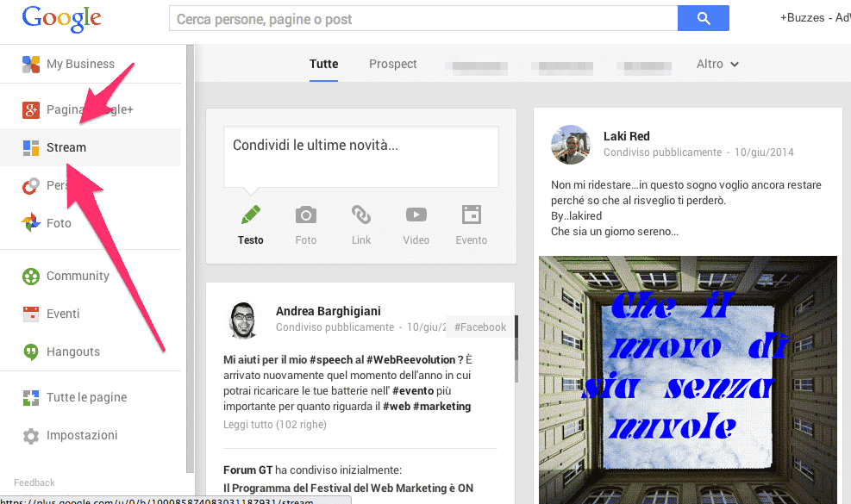The image size is (851, 504).
Task: Open Foto label in the sidebar
Action: (x=59, y=223)
